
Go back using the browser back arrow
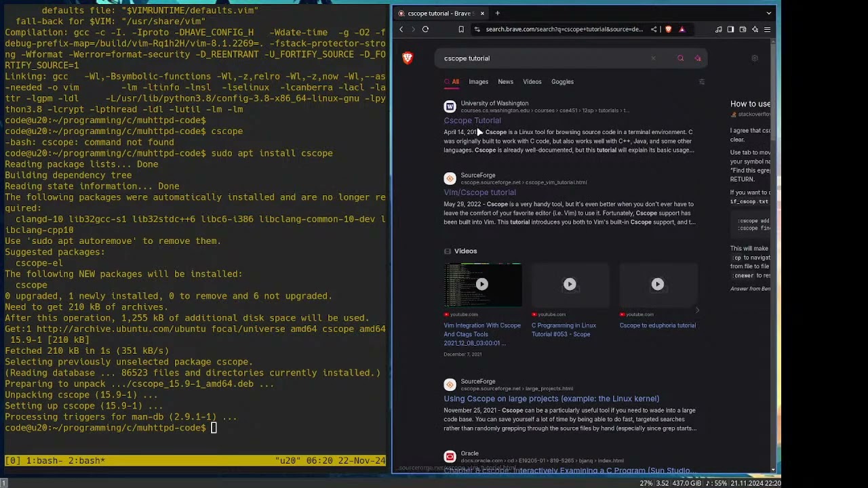(401, 29)
